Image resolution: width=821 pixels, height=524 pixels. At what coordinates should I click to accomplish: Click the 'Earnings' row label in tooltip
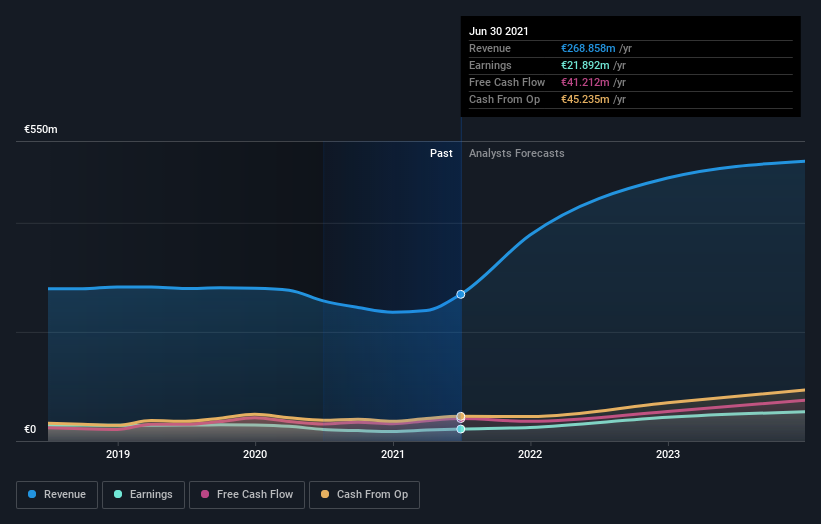[490, 65]
